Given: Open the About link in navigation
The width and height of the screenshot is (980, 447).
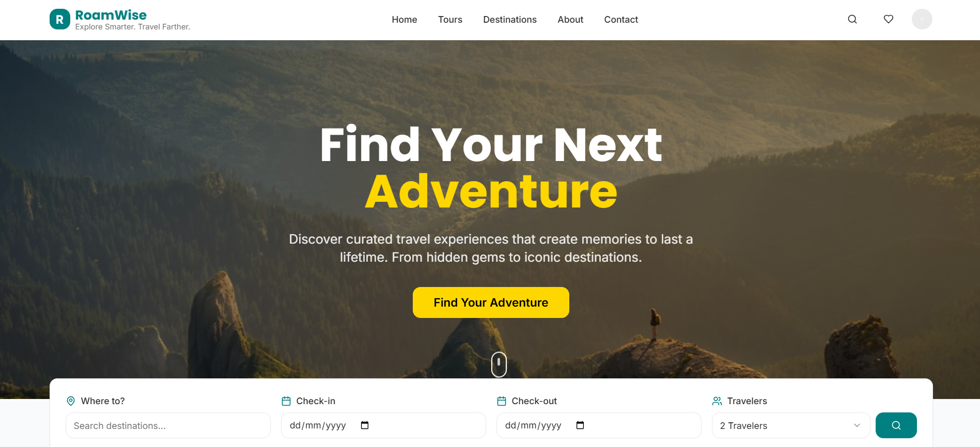Looking at the screenshot, I should tap(570, 20).
